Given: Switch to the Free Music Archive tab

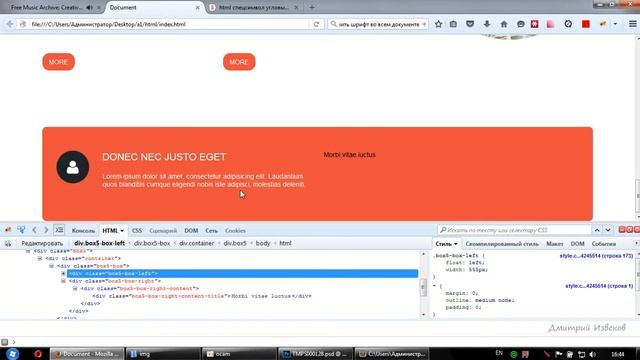Looking at the screenshot, I should click(x=47, y=7).
